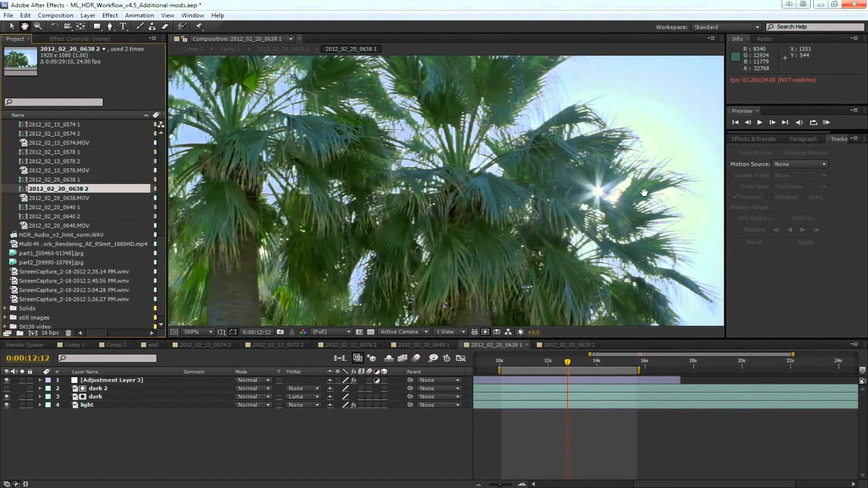Open the View menu in the menu bar
The height and width of the screenshot is (488, 868).
tap(167, 15)
